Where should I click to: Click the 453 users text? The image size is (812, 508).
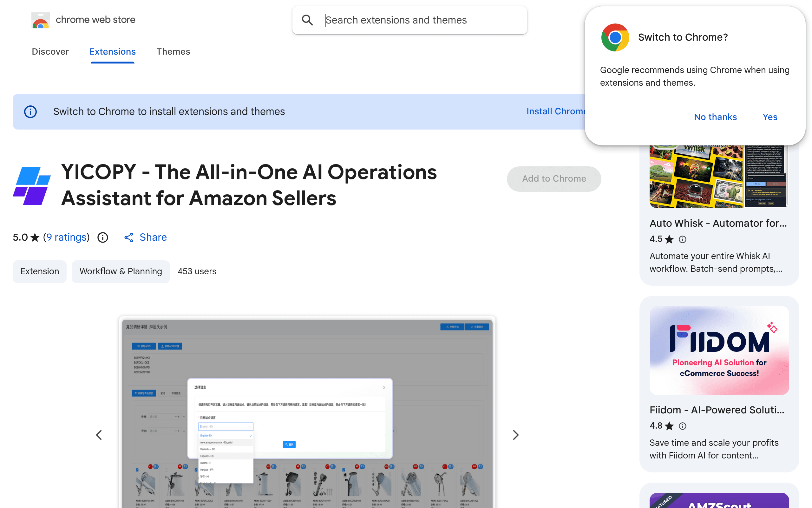(x=197, y=271)
